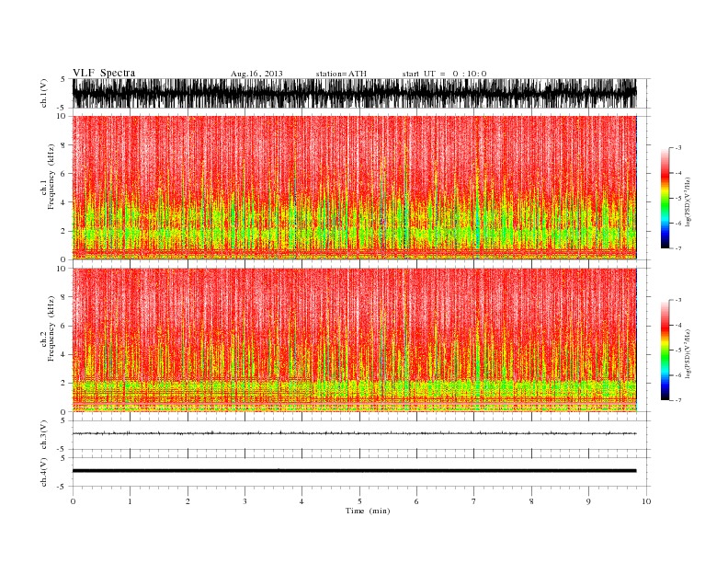Click the upper colorbar label 'log(PSD)(V²/Hz)'
Viewport: 728px width, 563px height.
tap(688, 201)
